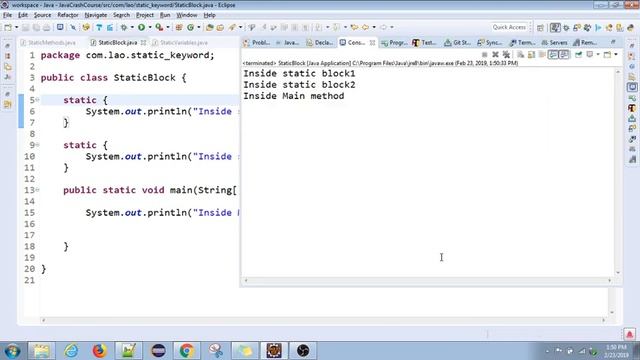Click the Debug bug toolbar icon
Viewport: 640px width, 360px height.
124,27
